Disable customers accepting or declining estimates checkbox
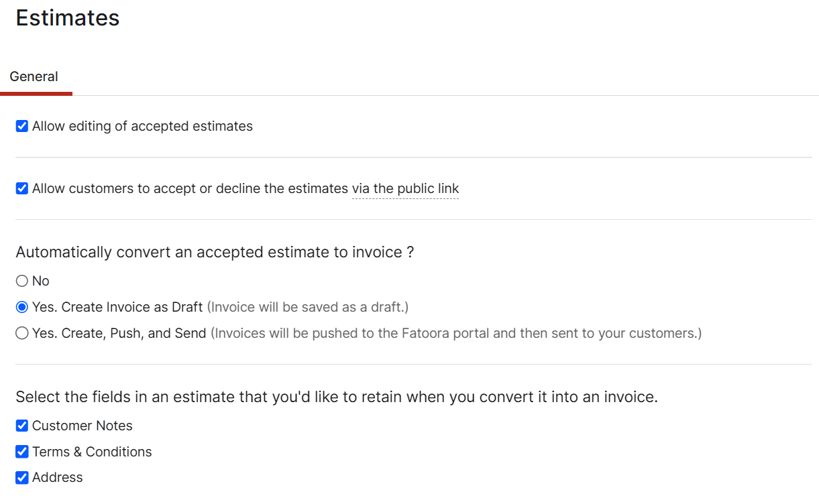This screenshot has height=504, width=819. (22, 188)
